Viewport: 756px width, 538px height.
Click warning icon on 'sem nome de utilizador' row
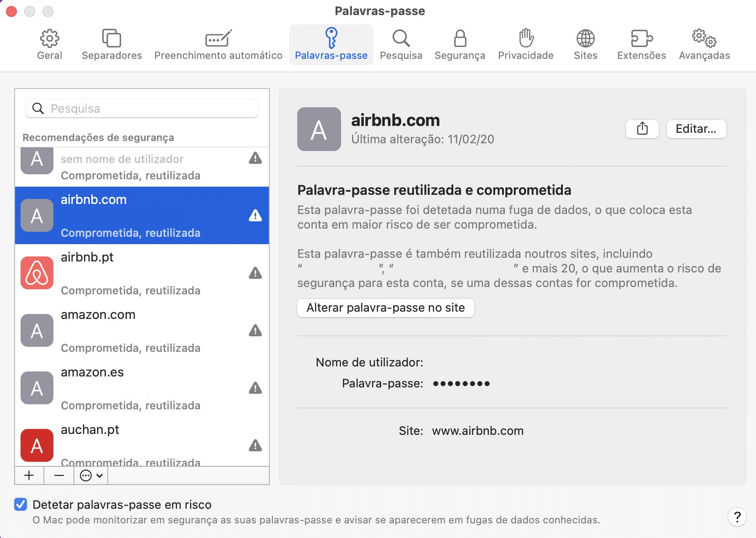point(255,158)
